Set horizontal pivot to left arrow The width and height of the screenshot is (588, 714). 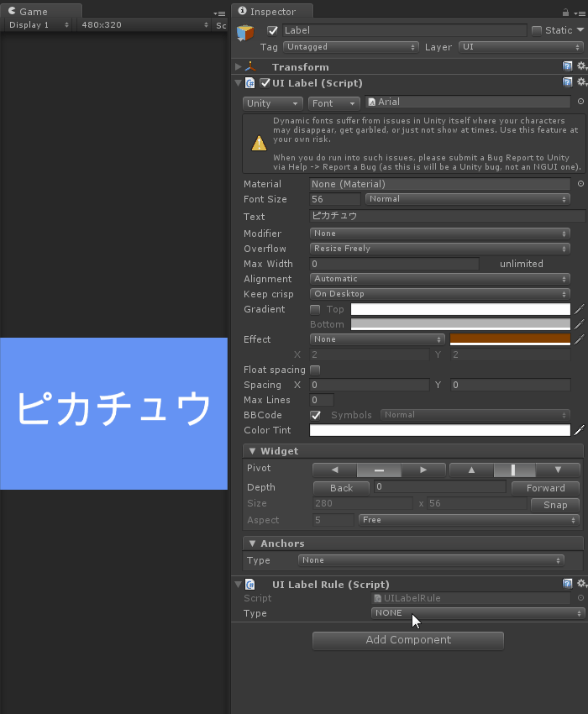(x=335, y=470)
